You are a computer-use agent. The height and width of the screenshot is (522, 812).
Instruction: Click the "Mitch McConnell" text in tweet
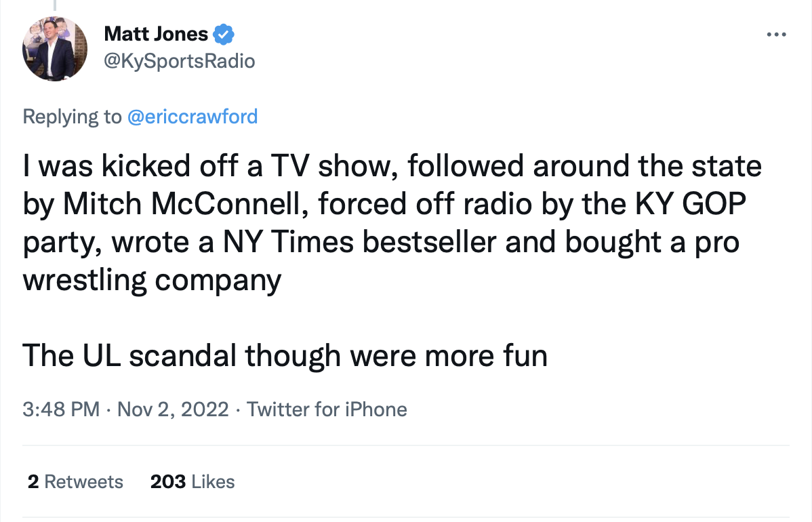point(186,203)
